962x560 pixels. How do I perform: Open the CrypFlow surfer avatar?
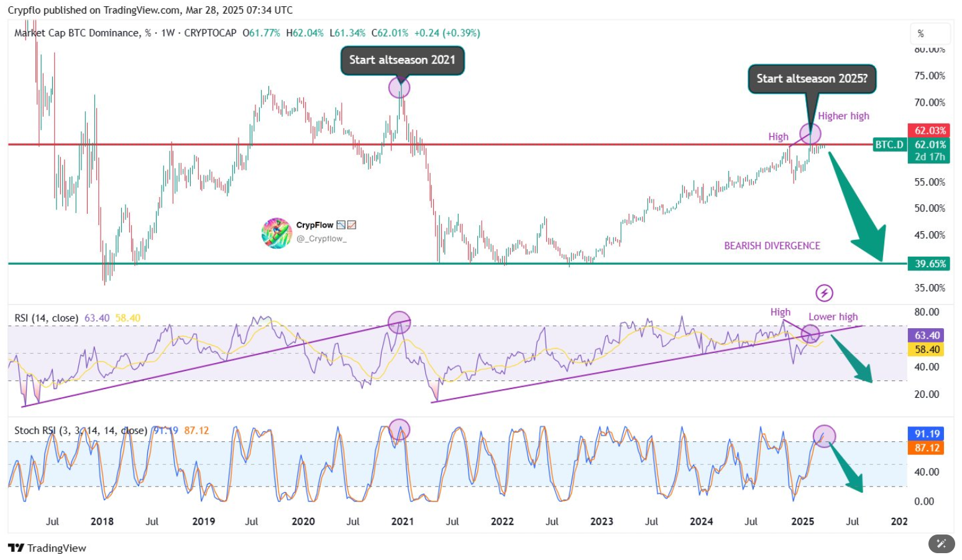tap(277, 232)
